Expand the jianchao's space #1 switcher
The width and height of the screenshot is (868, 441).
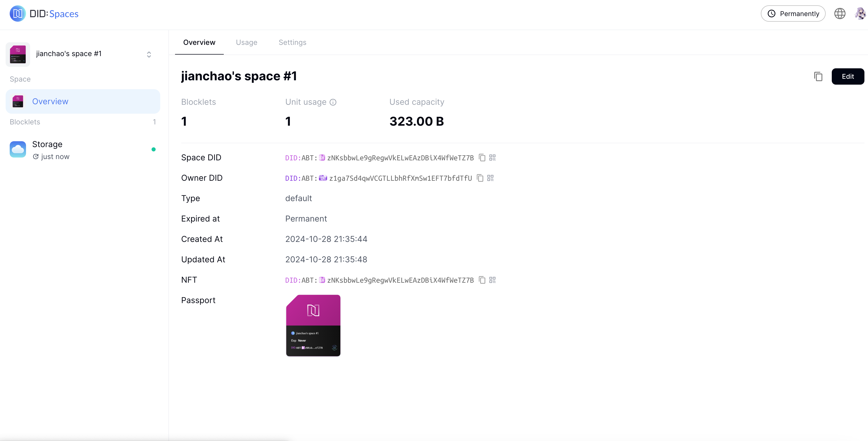[149, 55]
